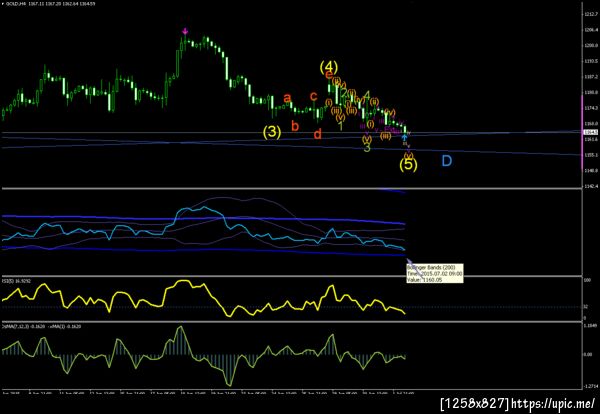Select the orange 'b' wave label
600x414 pixels.
pos(295,126)
